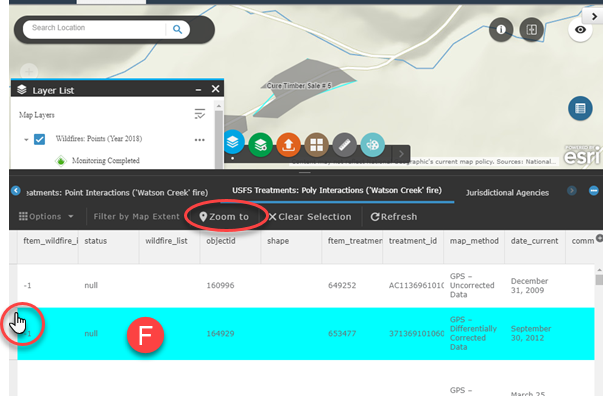Open the blue Layer List widget
The width and height of the screenshot is (603, 396).
pos(233,142)
